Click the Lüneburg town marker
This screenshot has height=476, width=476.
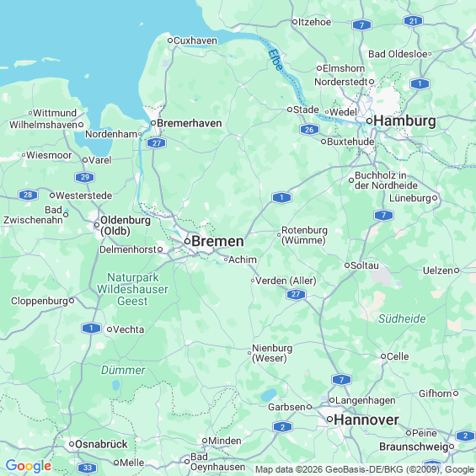point(435,198)
